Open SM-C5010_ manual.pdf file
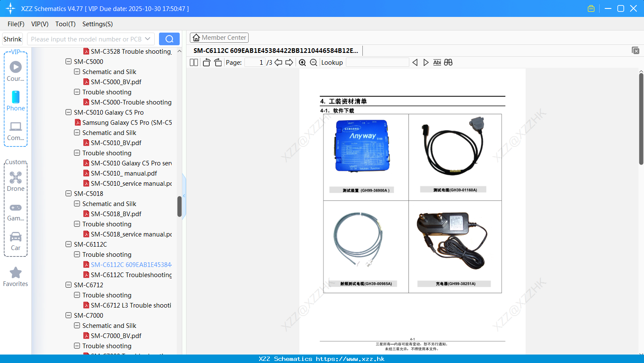 tap(120, 173)
